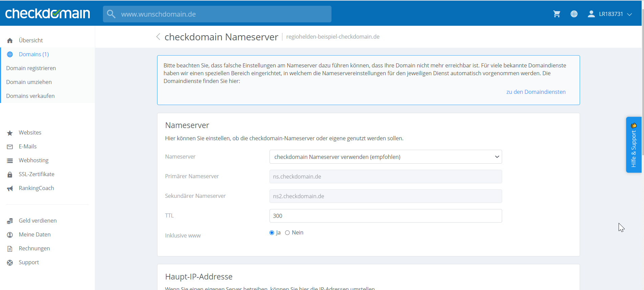Click the Support lifebuoy icon

10,263
